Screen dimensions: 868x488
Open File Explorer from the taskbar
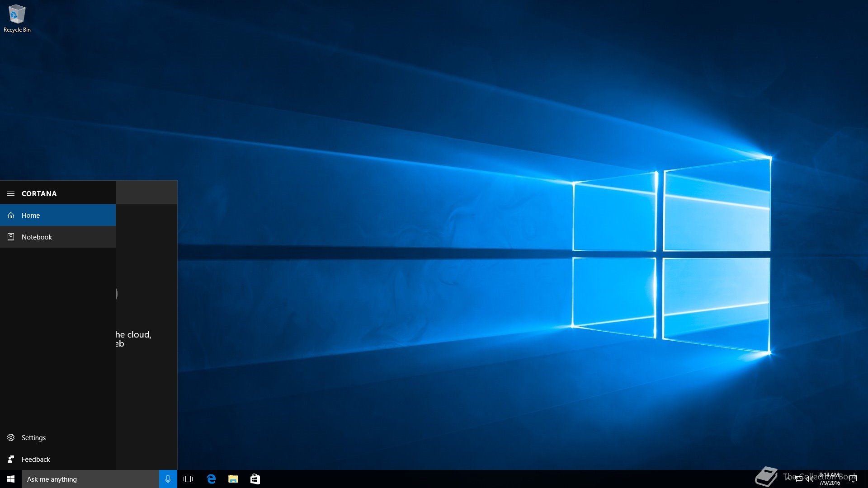[x=233, y=479]
